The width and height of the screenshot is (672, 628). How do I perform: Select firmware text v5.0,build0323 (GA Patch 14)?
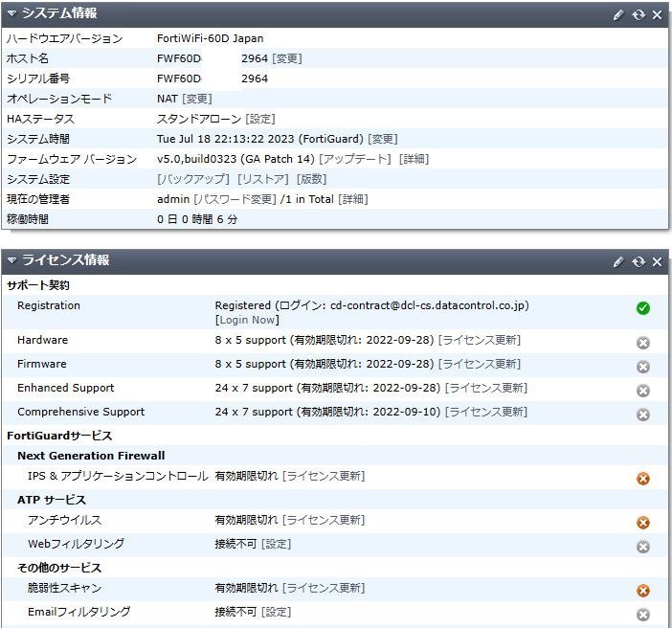(235, 159)
